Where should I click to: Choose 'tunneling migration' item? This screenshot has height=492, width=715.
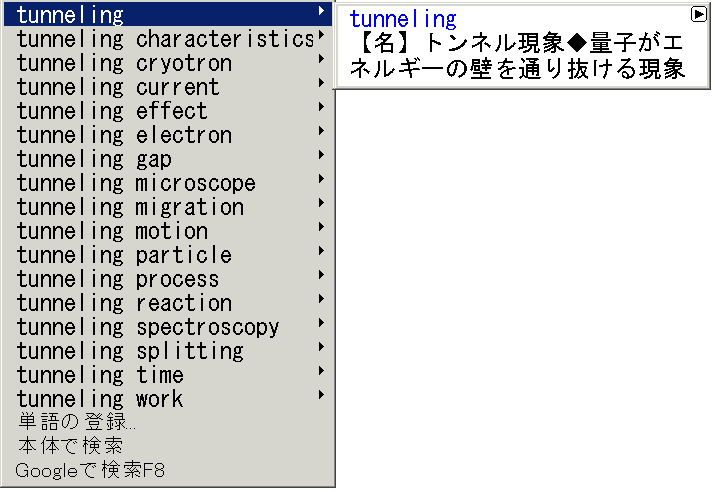[168, 207]
